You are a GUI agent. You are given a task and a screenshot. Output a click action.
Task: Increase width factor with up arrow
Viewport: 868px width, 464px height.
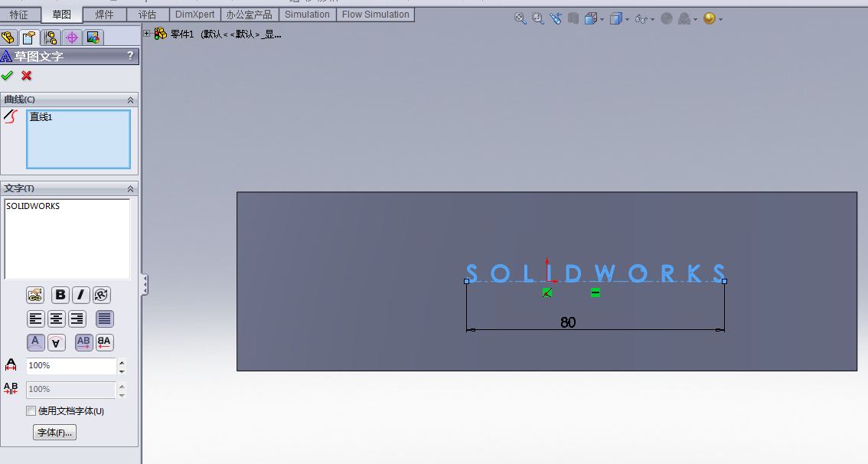(x=122, y=362)
